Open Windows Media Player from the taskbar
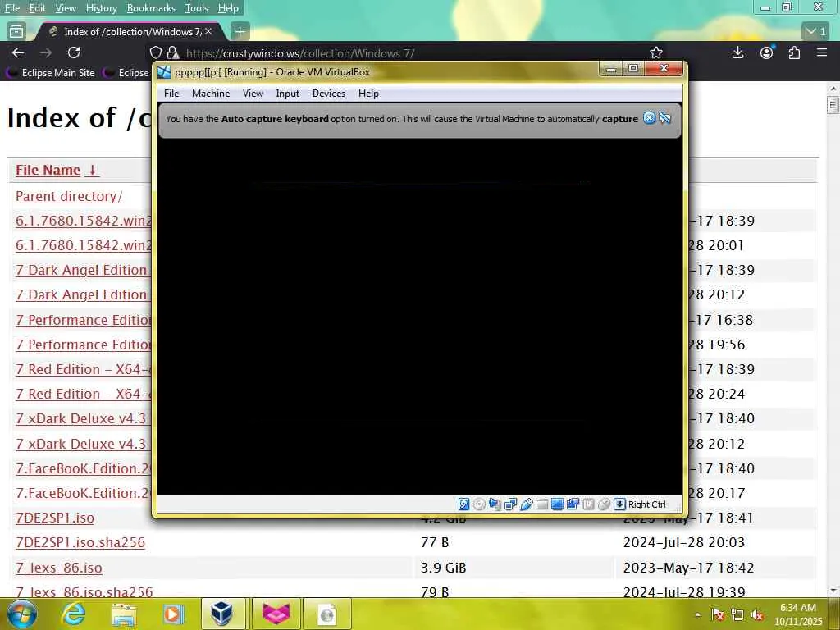Image resolution: width=840 pixels, height=630 pixels. (172, 614)
